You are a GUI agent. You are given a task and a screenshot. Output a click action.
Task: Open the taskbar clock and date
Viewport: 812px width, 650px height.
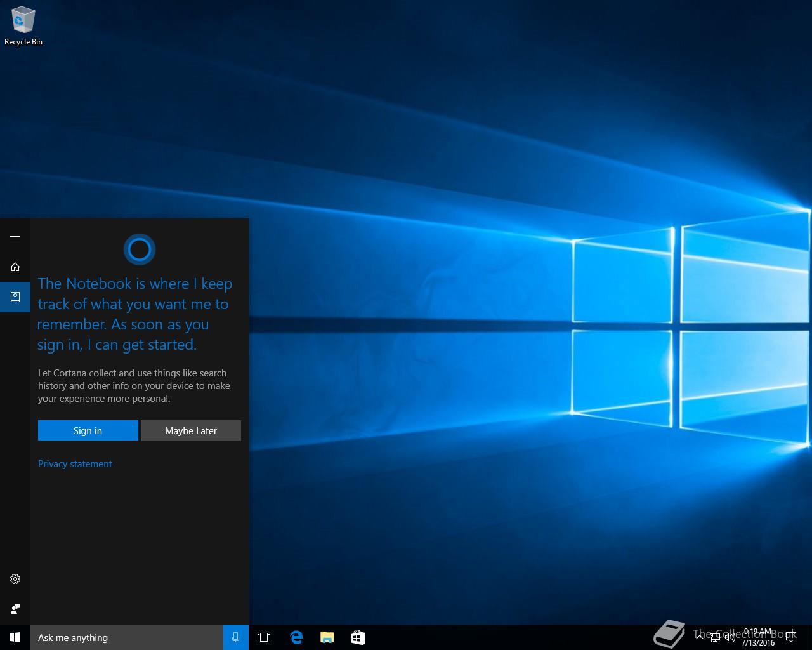(758, 637)
